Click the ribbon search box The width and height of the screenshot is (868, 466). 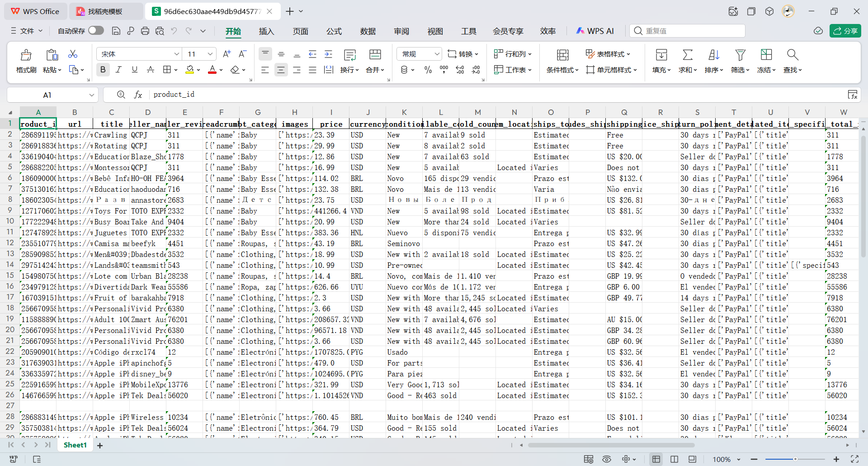[x=687, y=31]
